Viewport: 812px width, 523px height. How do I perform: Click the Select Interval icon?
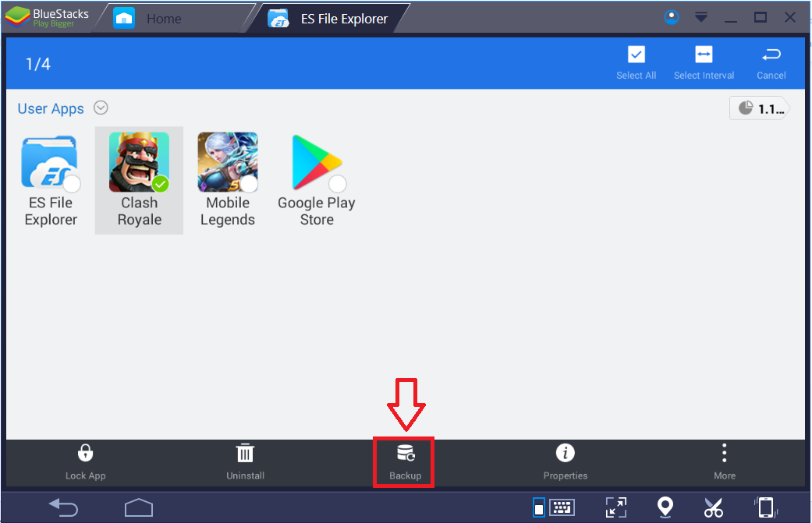pos(704,55)
